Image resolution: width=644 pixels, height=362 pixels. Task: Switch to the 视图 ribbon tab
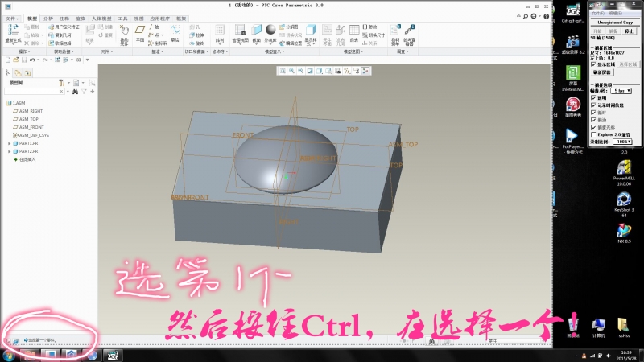point(138,19)
